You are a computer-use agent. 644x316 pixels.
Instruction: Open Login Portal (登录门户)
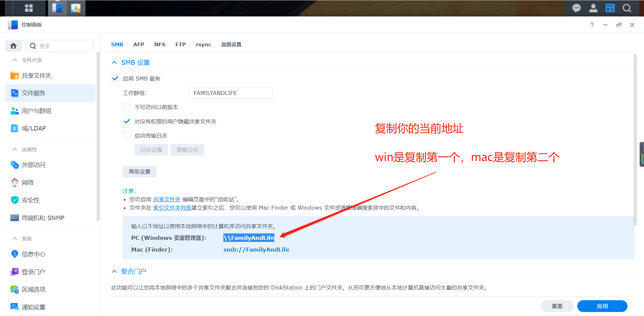[x=50, y=272]
